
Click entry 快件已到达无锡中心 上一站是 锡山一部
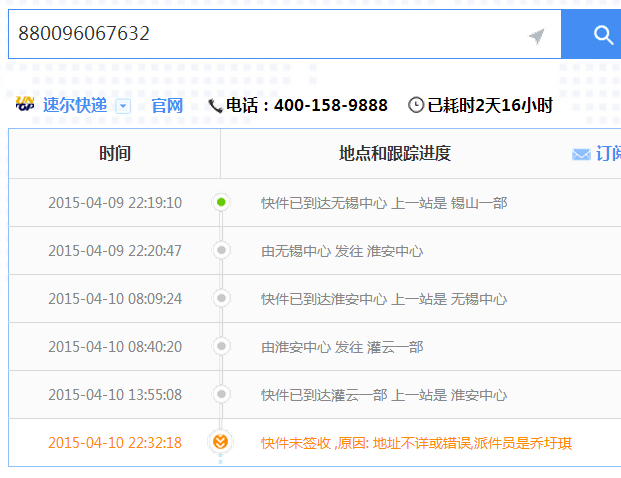point(384,203)
